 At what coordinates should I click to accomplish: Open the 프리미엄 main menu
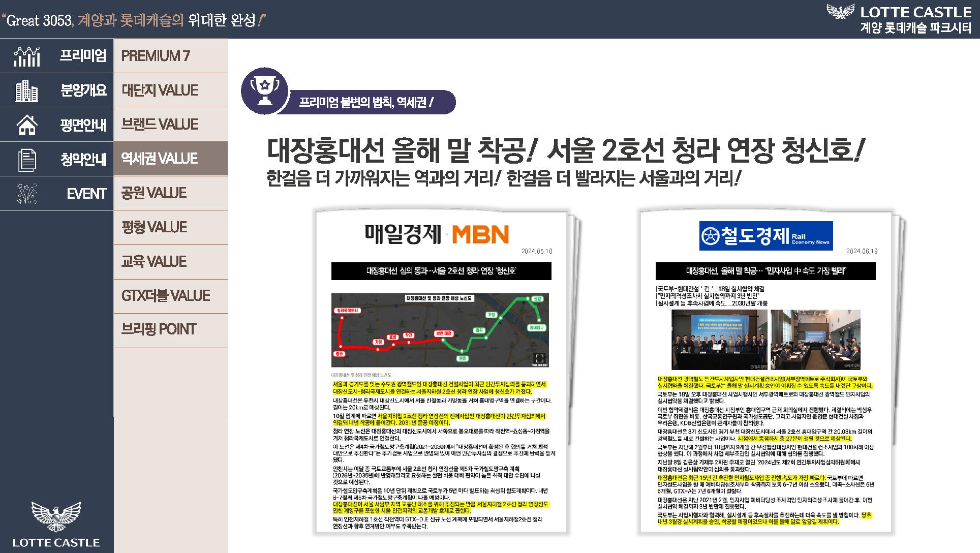[56, 56]
